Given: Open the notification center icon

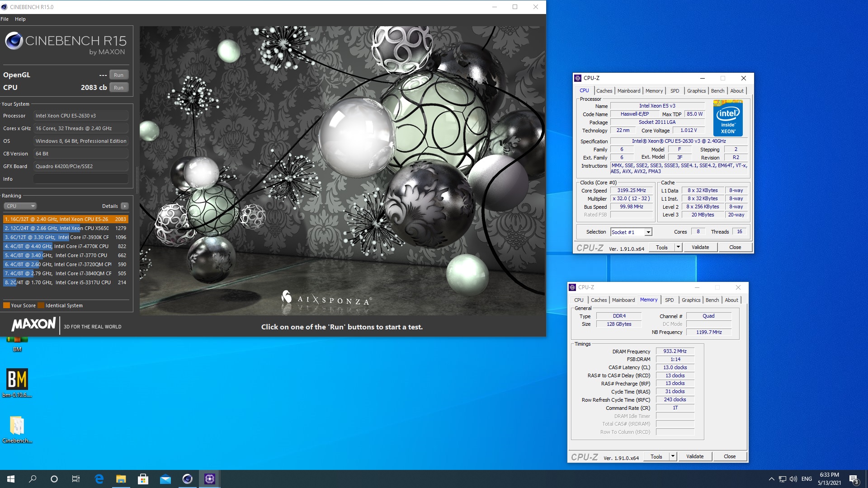Looking at the screenshot, I should point(854,479).
